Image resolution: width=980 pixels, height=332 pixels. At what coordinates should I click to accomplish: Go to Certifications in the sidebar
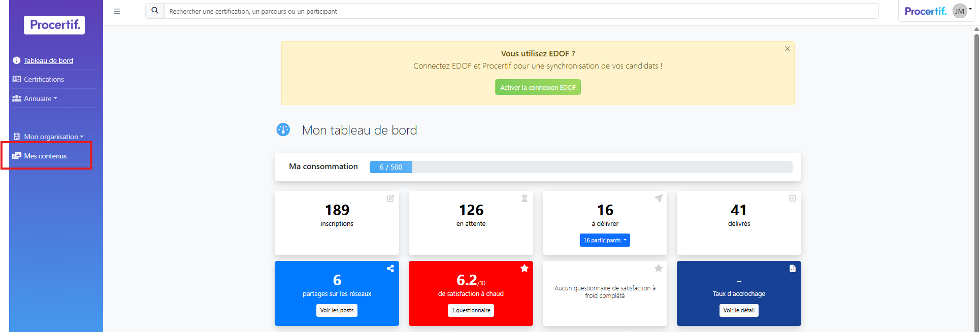(44, 79)
